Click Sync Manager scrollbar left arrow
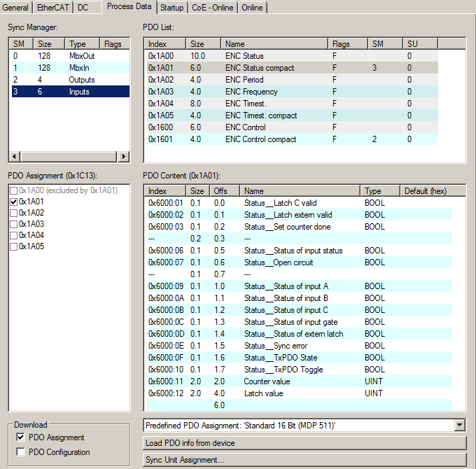 [x=14, y=157]
